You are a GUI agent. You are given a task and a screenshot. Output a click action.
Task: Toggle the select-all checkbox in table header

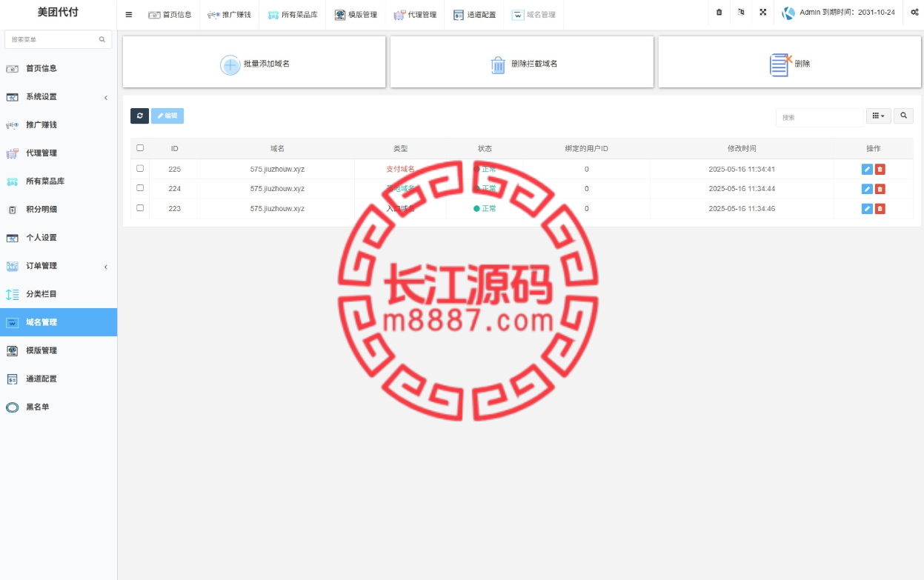pyautogui.click(x=140, y=147)
